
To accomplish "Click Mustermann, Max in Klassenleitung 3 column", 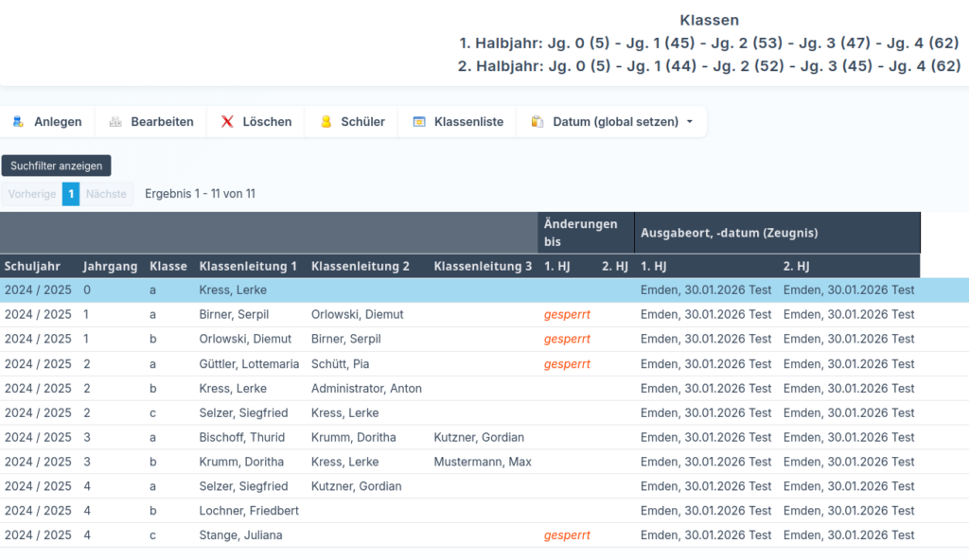I will coord(482,463).
